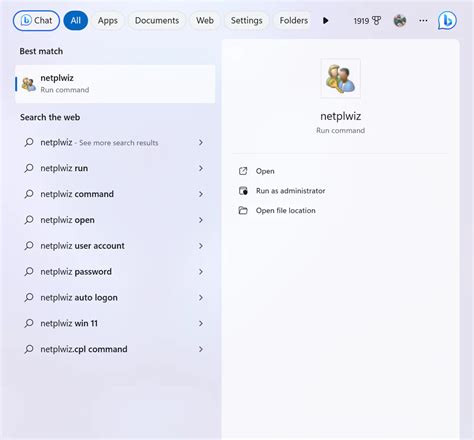Click search icon beside 'netplwiz win 11'

pos(29,323)
